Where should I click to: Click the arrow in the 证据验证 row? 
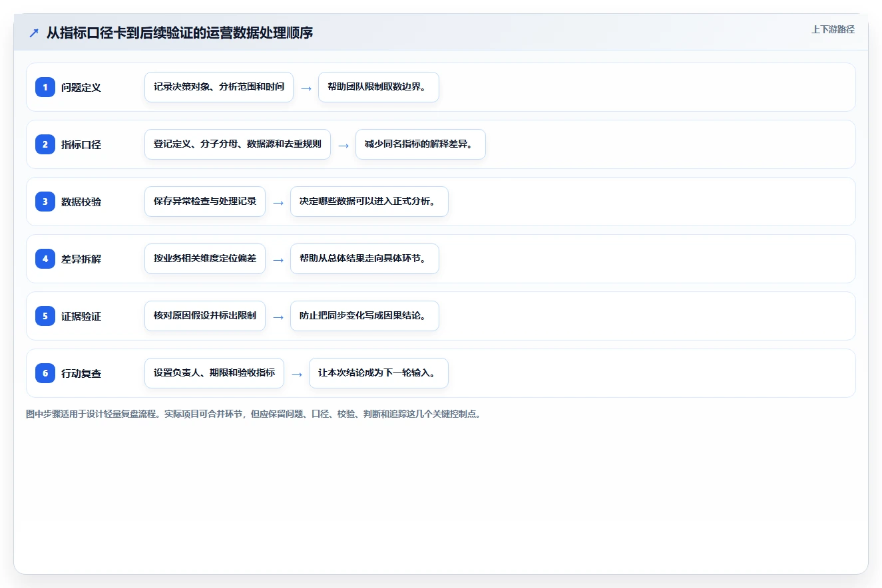(278, 317)
